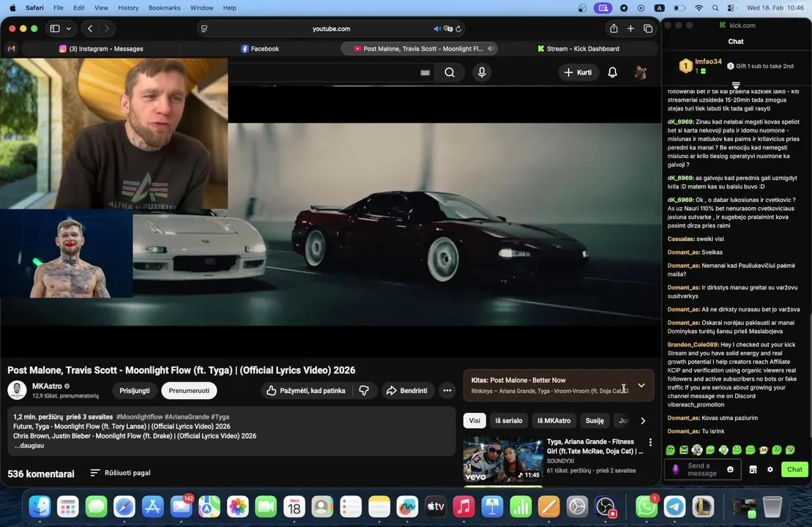Reload the YouTube page
The width and height of the screenshot is (812, 527).
458,29
